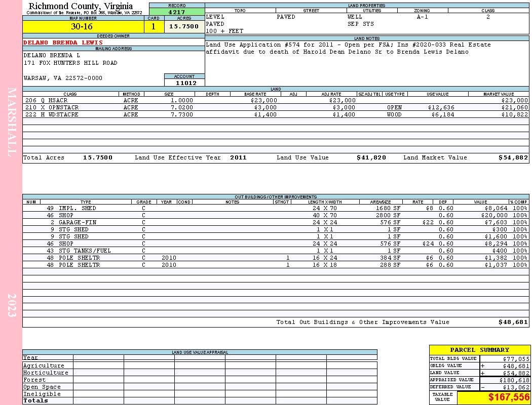Viewport: 532px width, 405px height.
Task: Click market value $21,060
Action: (x=515, y=107)
